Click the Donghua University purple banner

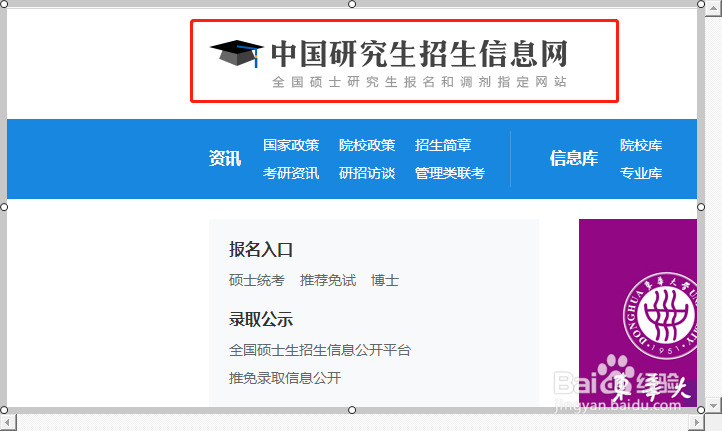(638, 313)
